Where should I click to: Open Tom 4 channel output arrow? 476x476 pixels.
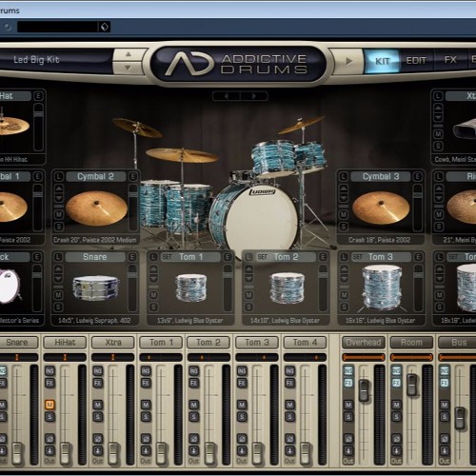coord(289,450)
